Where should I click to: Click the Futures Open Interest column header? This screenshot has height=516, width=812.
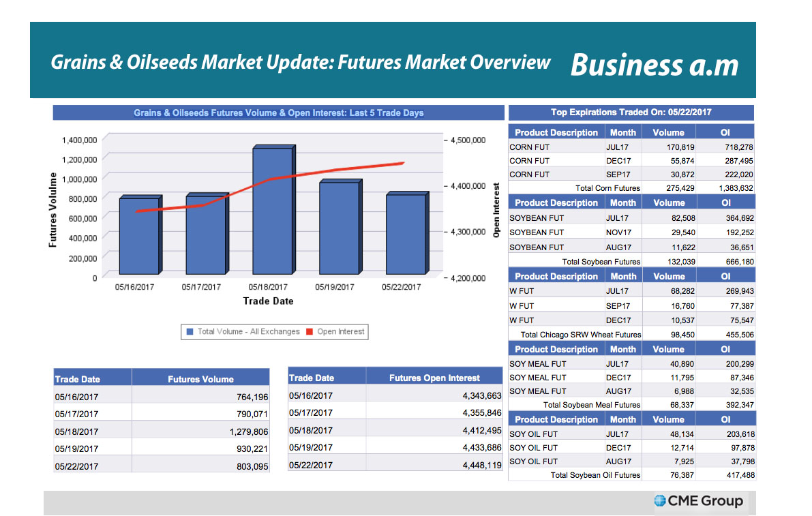434,378
